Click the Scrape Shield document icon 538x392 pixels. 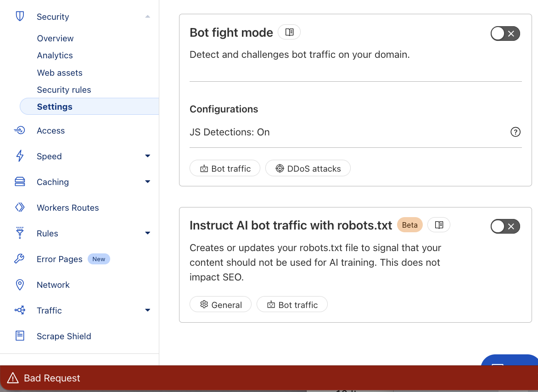click(20, 336)
